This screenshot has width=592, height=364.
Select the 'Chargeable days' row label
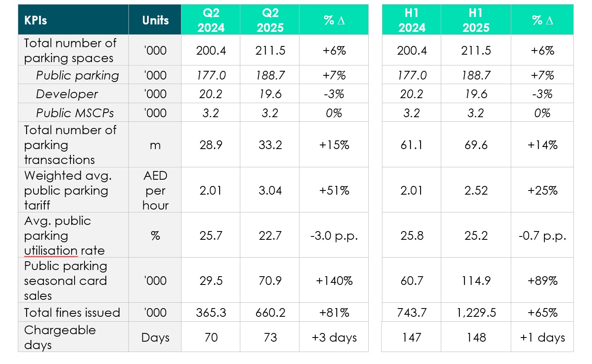[60, 337]
